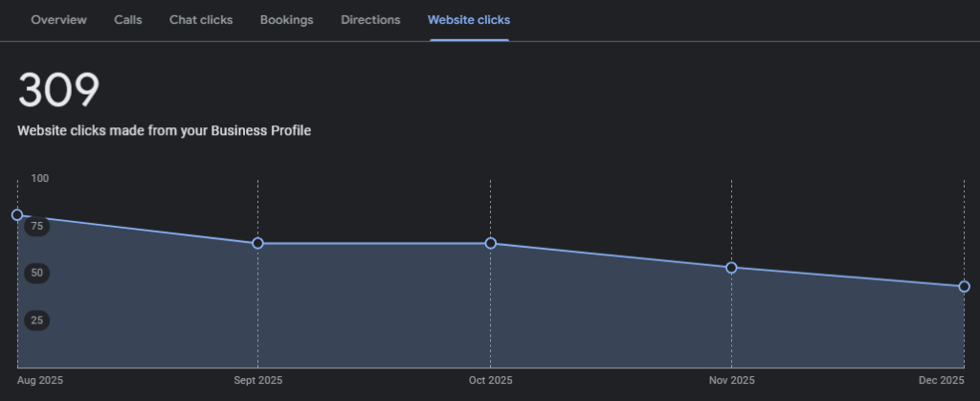
Task: Select the Sept 2025 data point circle
Action: click(x=257, y=243)
